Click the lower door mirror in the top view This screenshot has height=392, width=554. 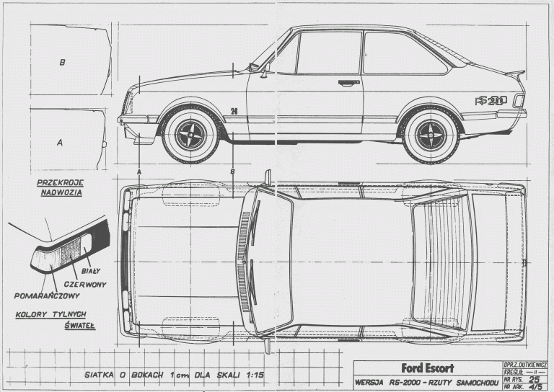point(267,346)
